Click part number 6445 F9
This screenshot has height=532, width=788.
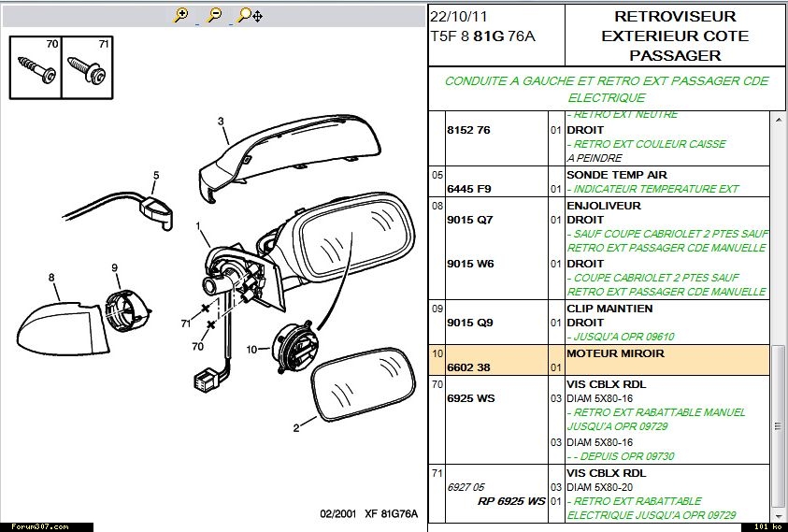pyautogui.click(x=469, y=189)
